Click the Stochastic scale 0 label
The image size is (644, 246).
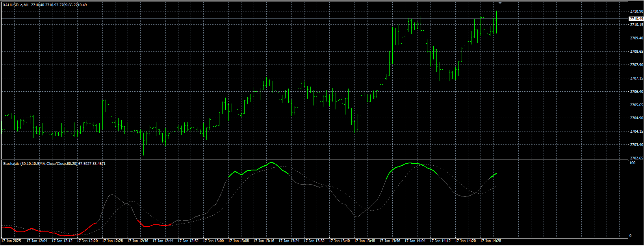point(631,236)
